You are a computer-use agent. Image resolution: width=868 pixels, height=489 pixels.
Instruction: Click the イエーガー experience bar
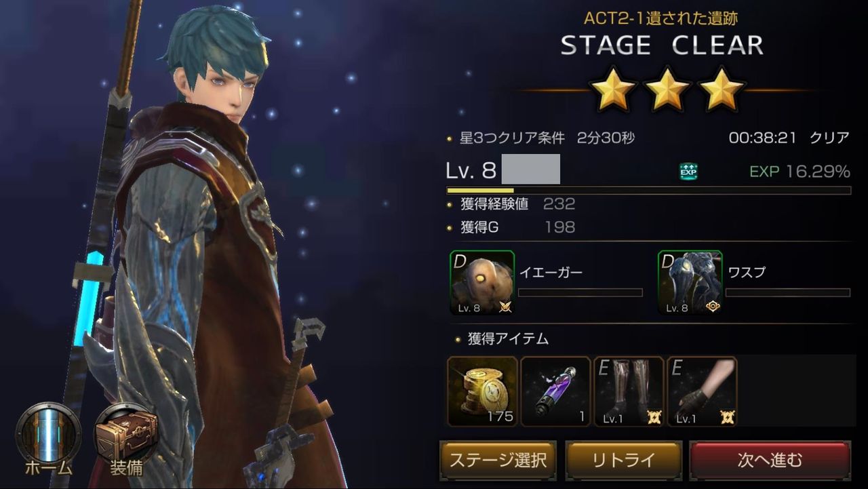(580, 293)
